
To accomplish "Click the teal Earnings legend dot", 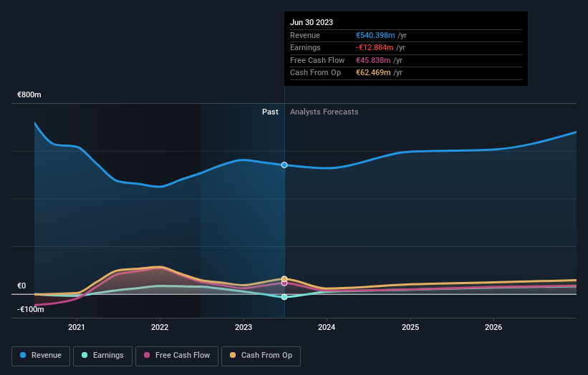I will point(85,355).
